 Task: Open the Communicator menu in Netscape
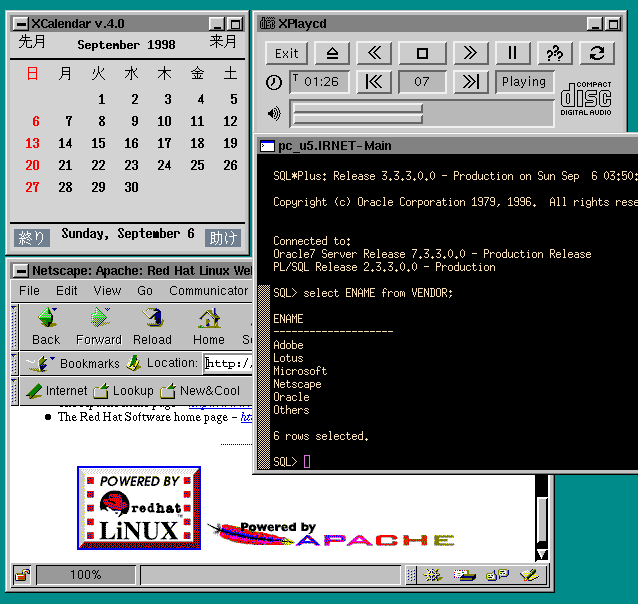[209, 291]
